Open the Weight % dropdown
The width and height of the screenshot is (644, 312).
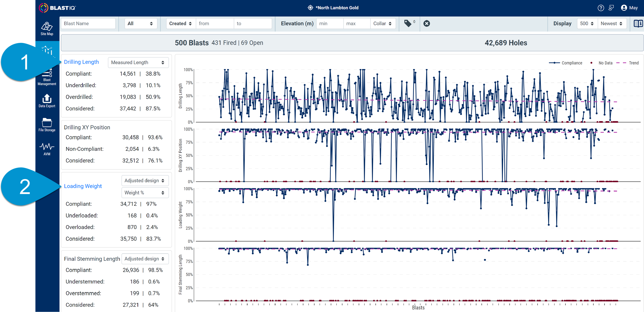tap(145, 192)
